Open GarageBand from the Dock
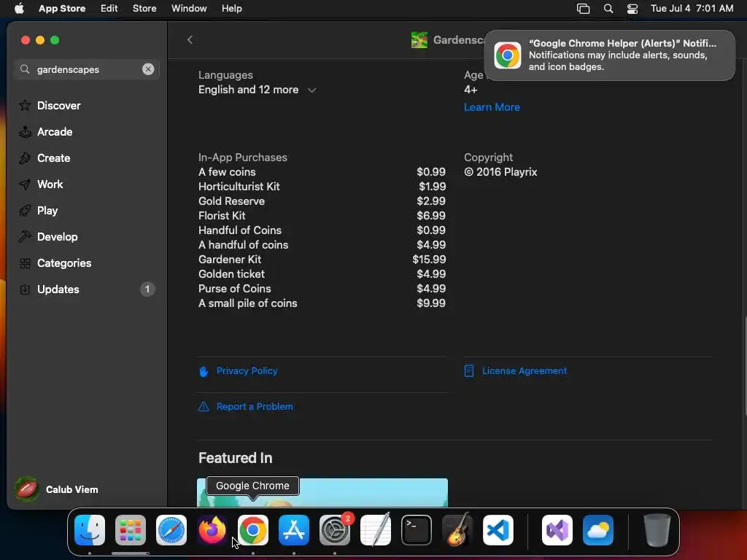 tap(457, 530)
